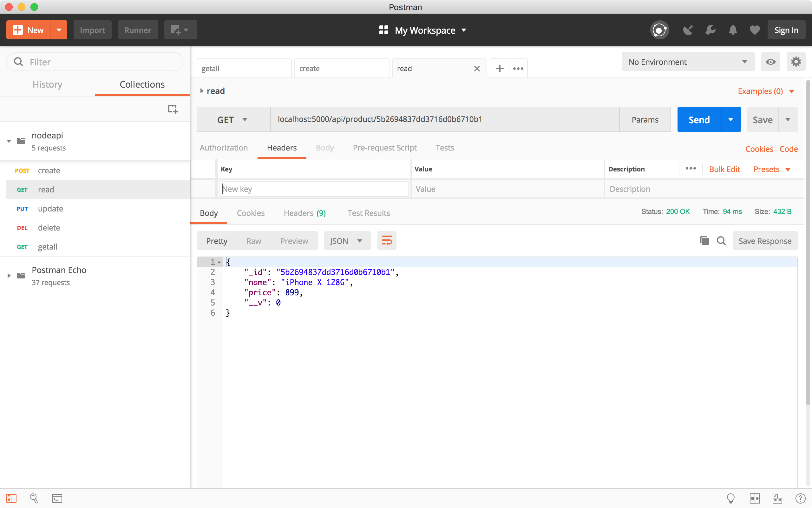
Task: Open the find and replace status bar icon
Action: pyautogui.click(x=34, y=498)
